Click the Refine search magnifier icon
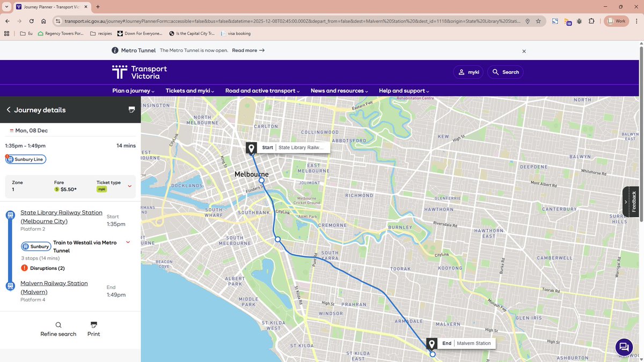Screen dimensions: 644x362 pyautogui.click(x=58, y=325)
